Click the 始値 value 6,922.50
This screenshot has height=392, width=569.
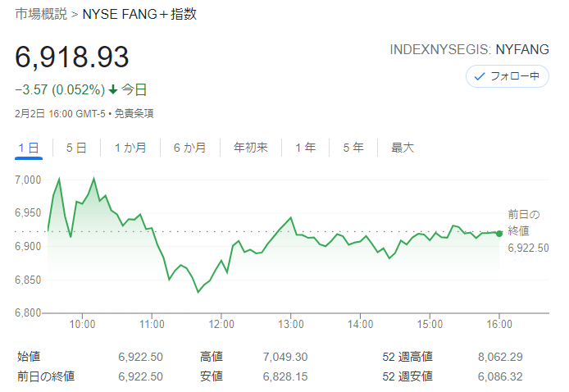140,358
